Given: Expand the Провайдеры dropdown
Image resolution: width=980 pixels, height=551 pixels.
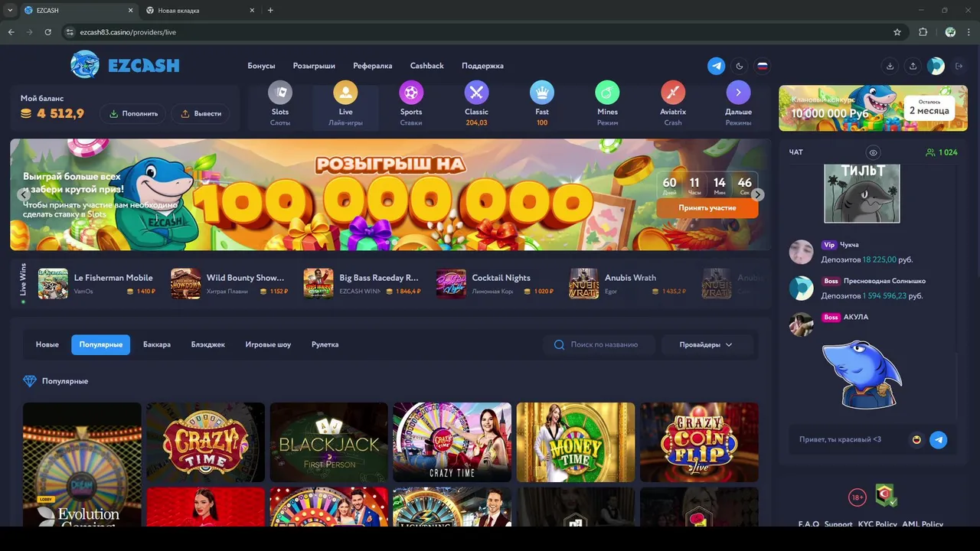Looking at the screenshot, I should [706, 344].
